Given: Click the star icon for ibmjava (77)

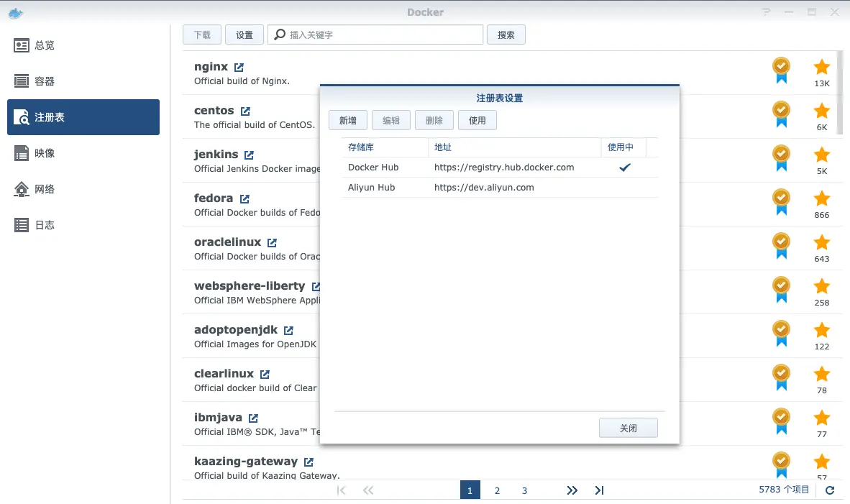Looking at the screenshot, I should coord(822,418).
